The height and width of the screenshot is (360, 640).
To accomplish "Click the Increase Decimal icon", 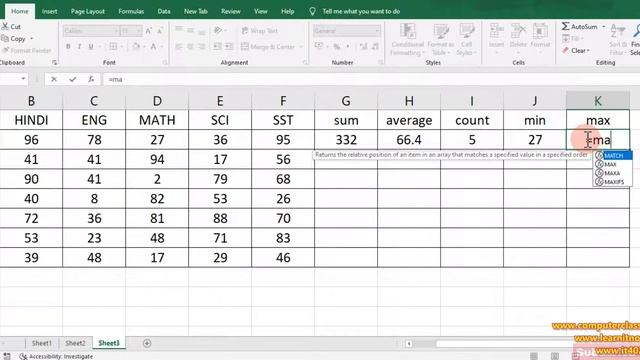I will point(363,47).
